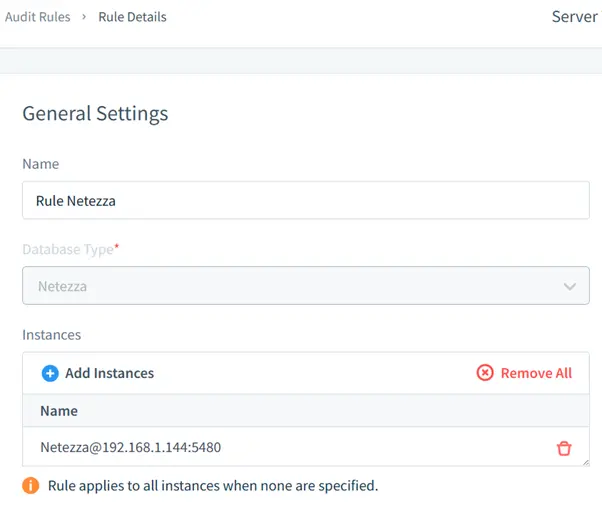
Task: Open the Database Type dropdown showing Netezza
Action: (x=306, y=286)
